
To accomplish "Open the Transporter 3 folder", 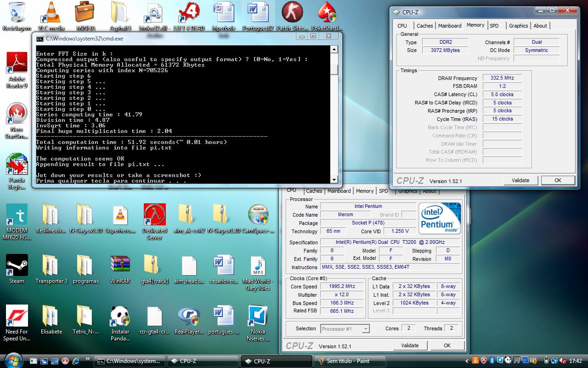I will click(x=51, y=269).
